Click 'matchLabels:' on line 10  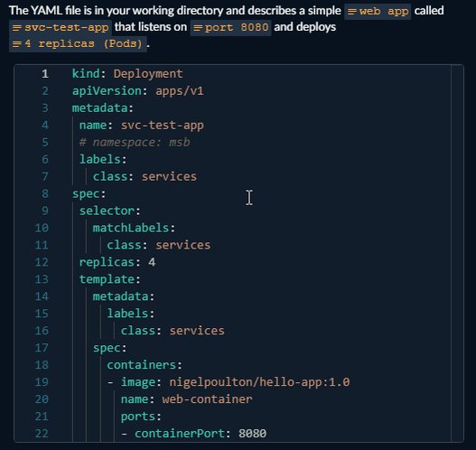[134, 228]
